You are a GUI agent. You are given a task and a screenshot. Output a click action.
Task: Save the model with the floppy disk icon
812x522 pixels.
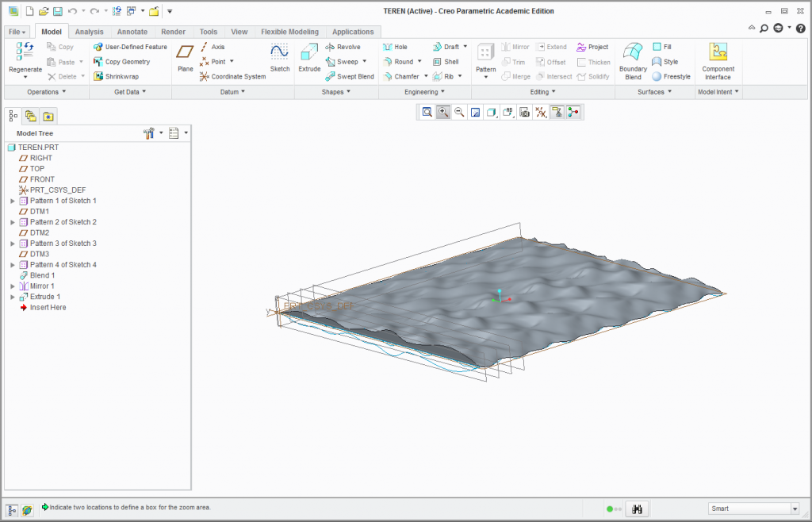(58, 11)
